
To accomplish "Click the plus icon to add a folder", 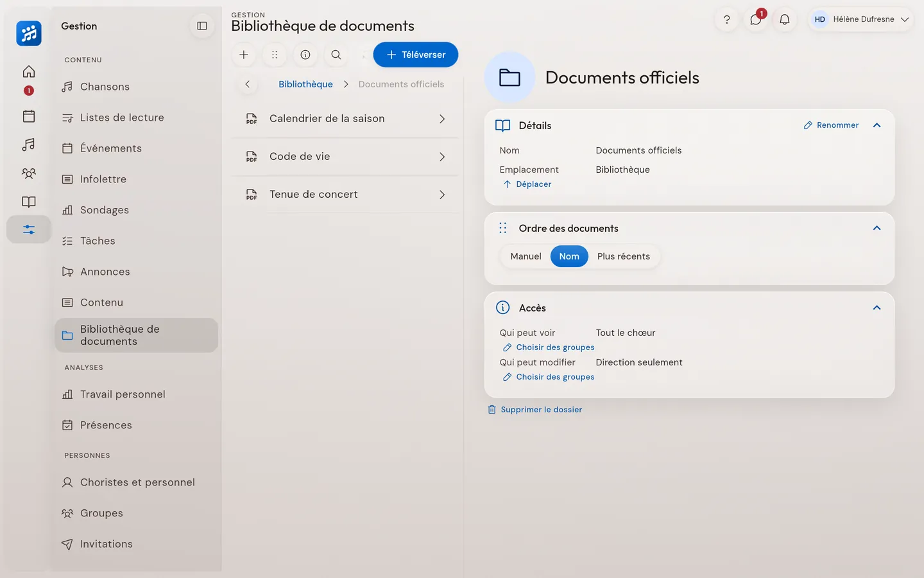I will (x=244, y=55).
